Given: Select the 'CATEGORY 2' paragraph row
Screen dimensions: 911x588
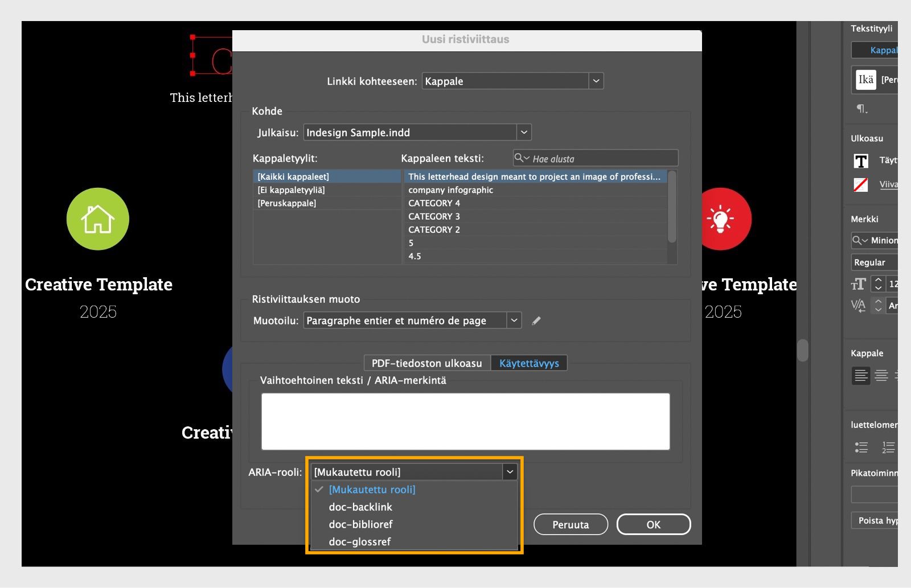Looking at the screenshot, I should tap(535, 230).
